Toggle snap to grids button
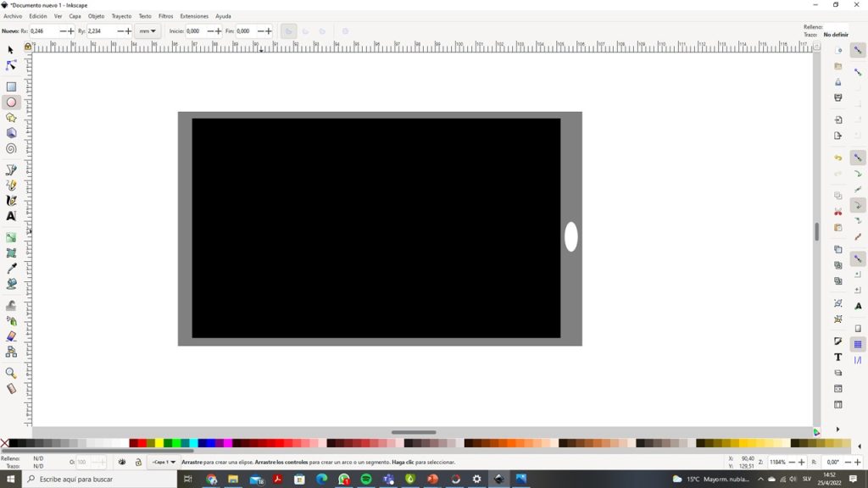Viewport: 868px width, 488px height. tap(858, 344)
